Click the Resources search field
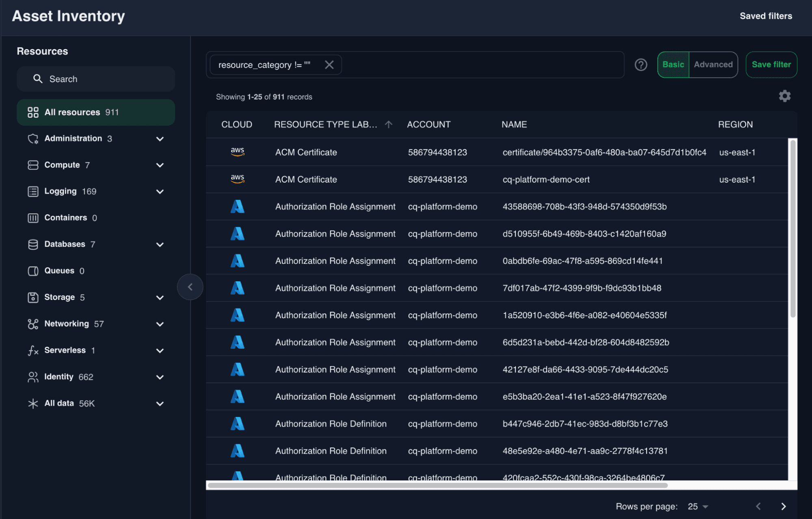 pyautogui.click(x=96, y=79)
